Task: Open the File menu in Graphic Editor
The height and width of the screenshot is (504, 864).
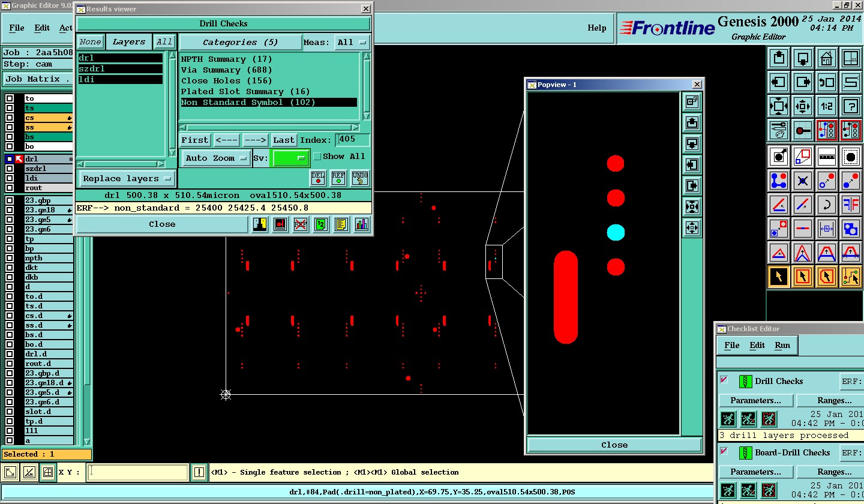Action: pyautogui.click(x=17, y=28)
